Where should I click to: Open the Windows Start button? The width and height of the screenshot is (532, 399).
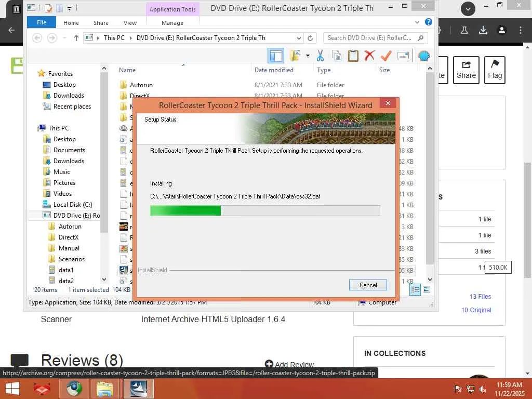(12, 389)
